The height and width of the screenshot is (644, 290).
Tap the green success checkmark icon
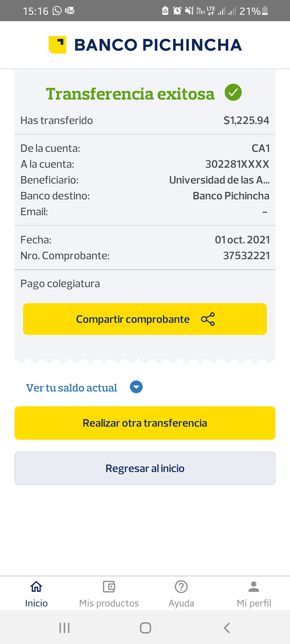click(233, 92)
